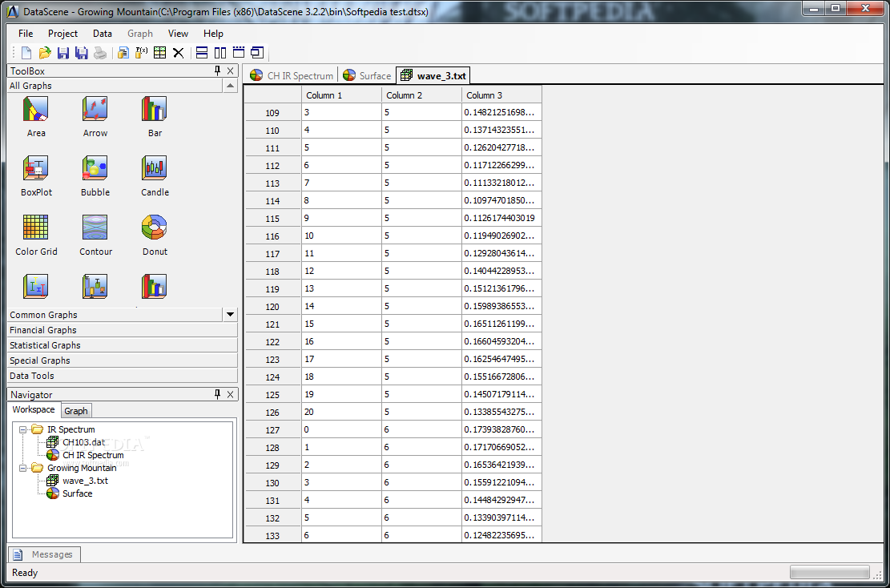The image size is (890, 588).
Task: Select CH IR Spectrum in workspace tree
Action: pos(93,455)
